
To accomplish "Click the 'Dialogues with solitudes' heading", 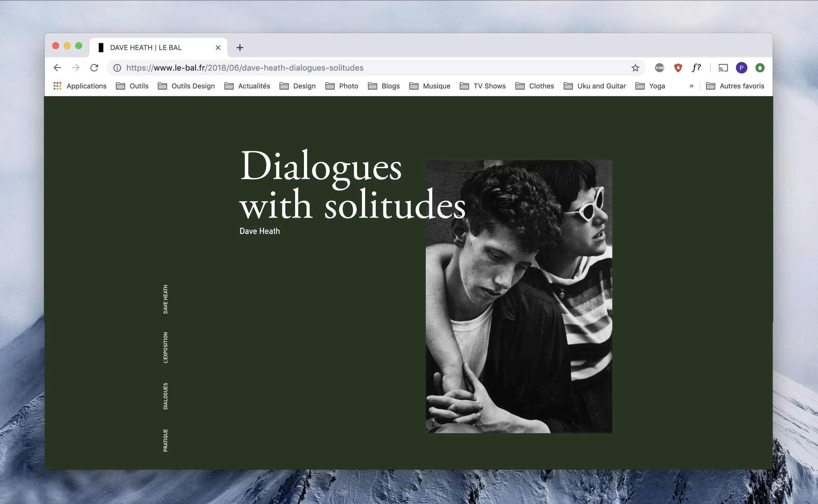I will (352, 185).
